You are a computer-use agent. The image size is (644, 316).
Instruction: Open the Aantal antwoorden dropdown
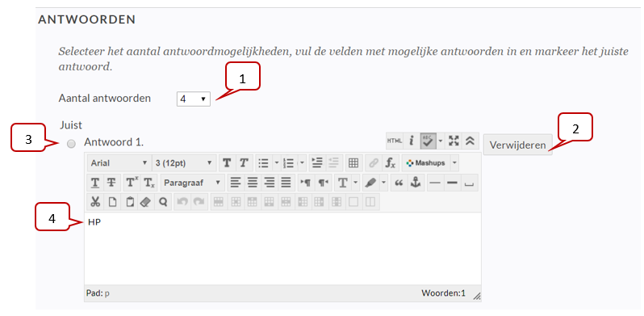194,99
